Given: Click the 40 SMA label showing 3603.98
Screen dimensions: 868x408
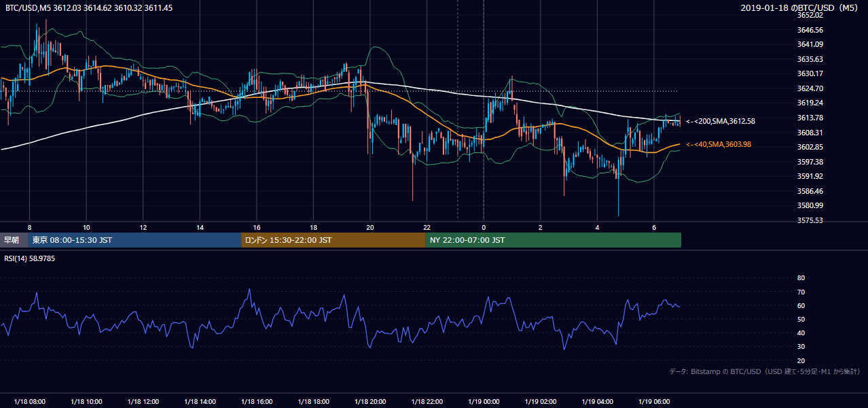Looking at the screenshot, I should point(718,144).
